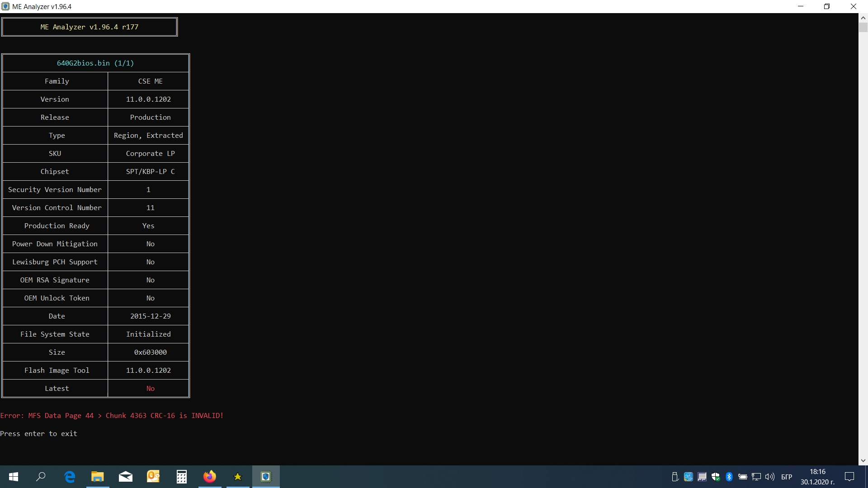This screenshot has width=868, height=488.
Task: Open the Action Center notifications icon
Action: tap(849, 477)
